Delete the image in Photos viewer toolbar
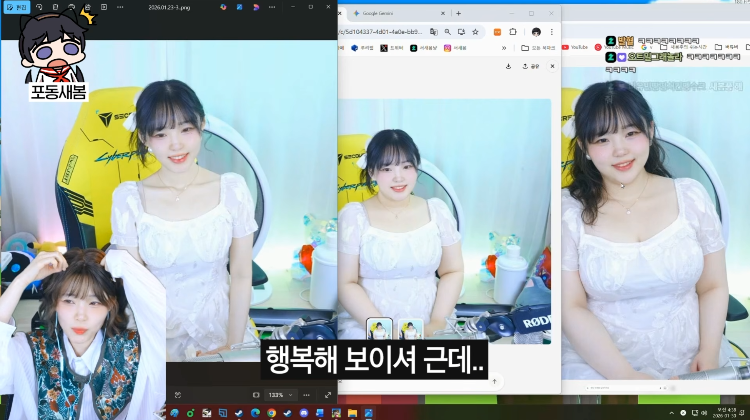This screenshot has height=420, width=750. (55, 7)
